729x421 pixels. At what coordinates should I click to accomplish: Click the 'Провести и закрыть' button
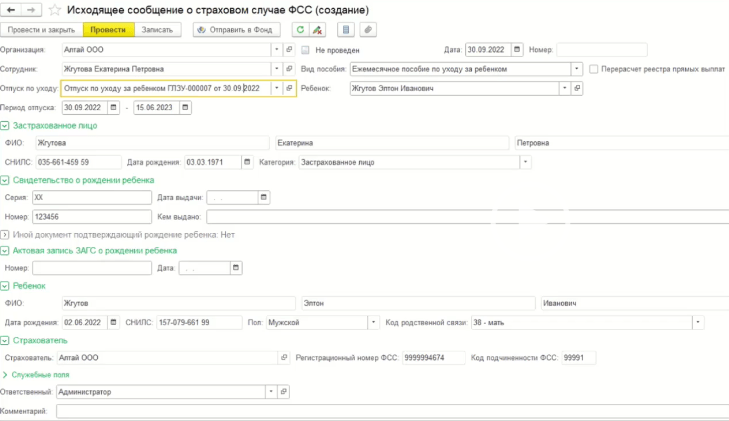[41, 29]
